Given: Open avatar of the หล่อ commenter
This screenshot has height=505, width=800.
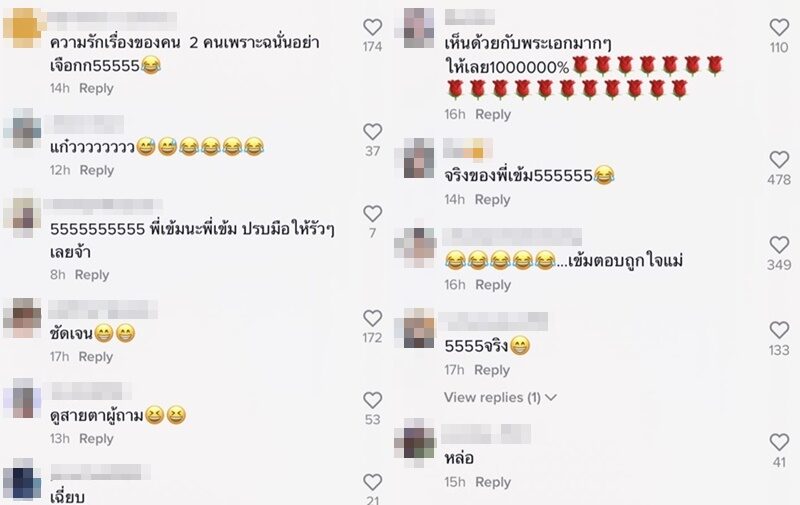Looking at the screenshot, I should pyautogui.click(x=418, y=442).
